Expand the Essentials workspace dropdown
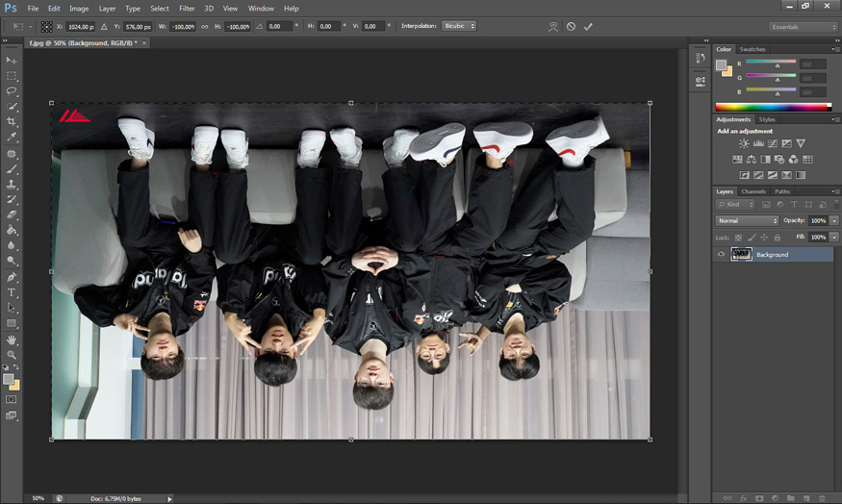 point(803,27)
